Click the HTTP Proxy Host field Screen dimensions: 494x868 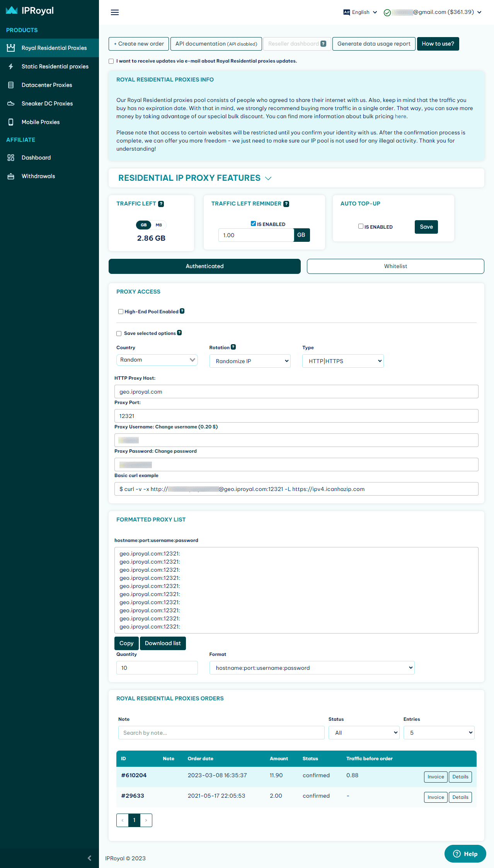coord(296,392)
